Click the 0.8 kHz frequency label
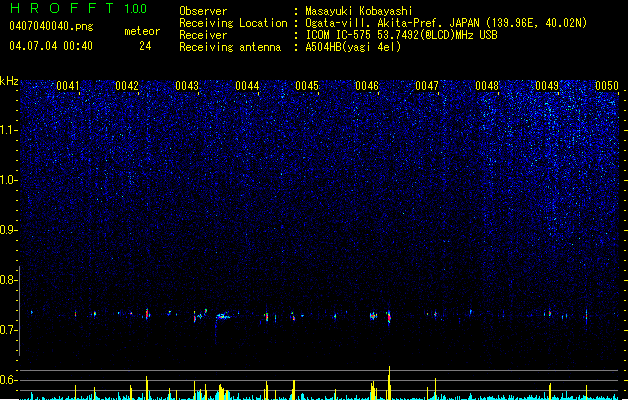The height and width of the screenshot is (400, 629). pyautogui.click(x=8, y=280)
